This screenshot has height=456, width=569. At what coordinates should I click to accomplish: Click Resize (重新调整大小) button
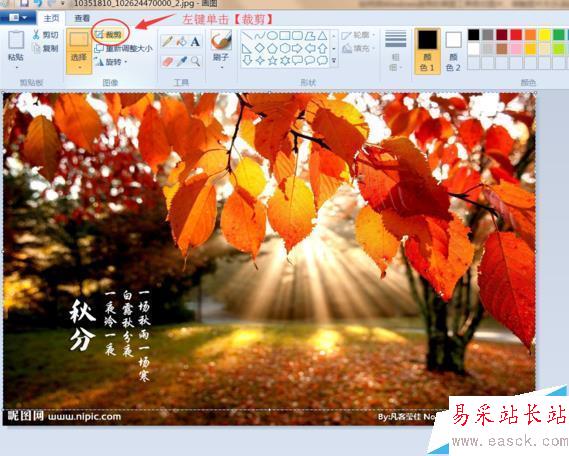123,49
